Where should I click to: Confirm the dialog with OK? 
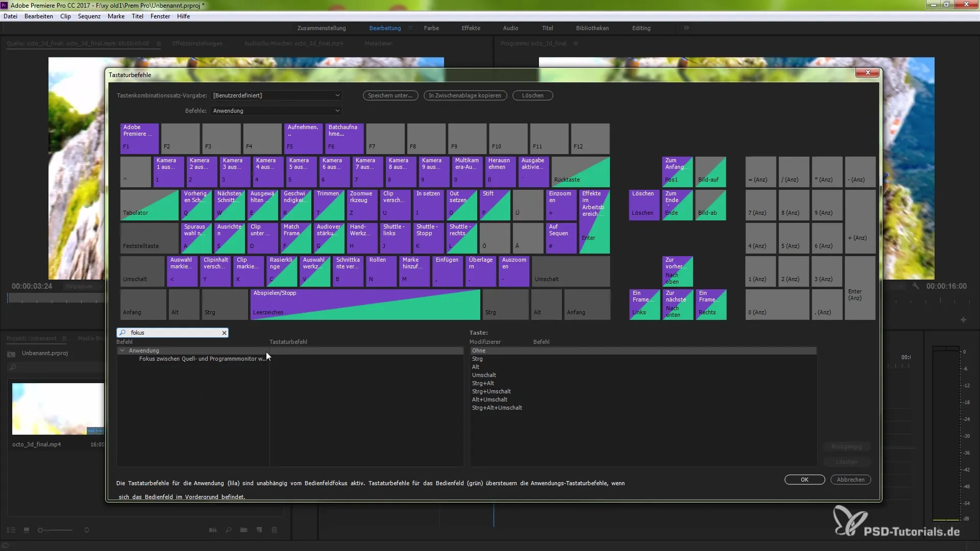pos(805,480)
